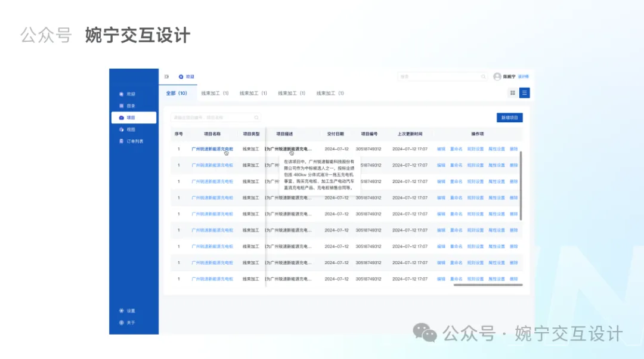This screenshot has width=644, height=359.
Task: Click the table's vertical scrollbar
Action: pos(521,185)
